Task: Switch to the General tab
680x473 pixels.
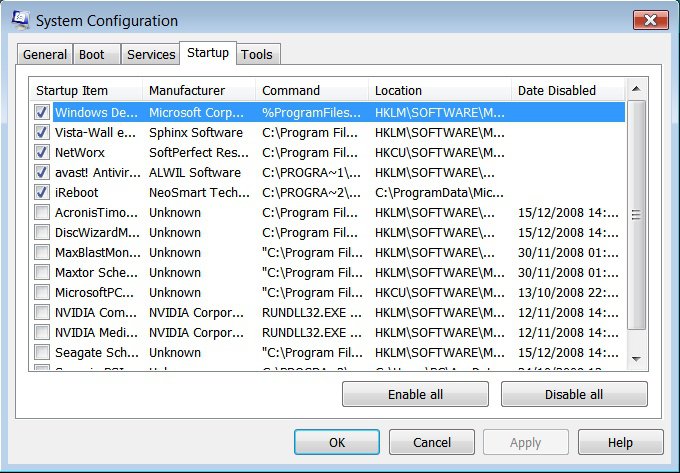Action: click(45, 55)
